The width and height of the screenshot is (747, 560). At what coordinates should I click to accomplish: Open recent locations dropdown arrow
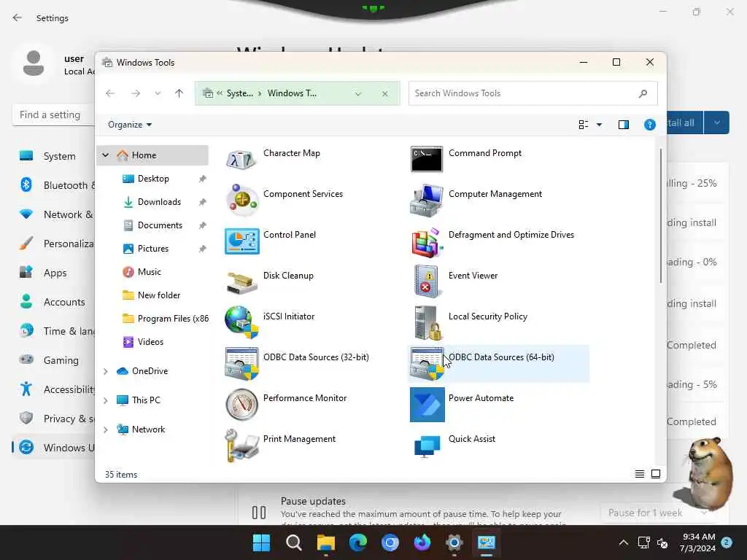coord(158,93)
